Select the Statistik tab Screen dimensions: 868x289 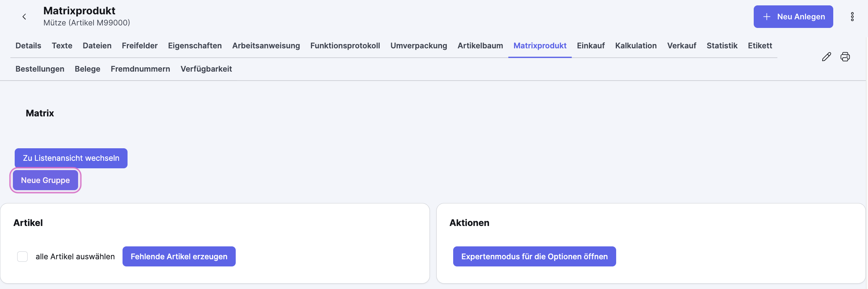(x=722, y=45)
